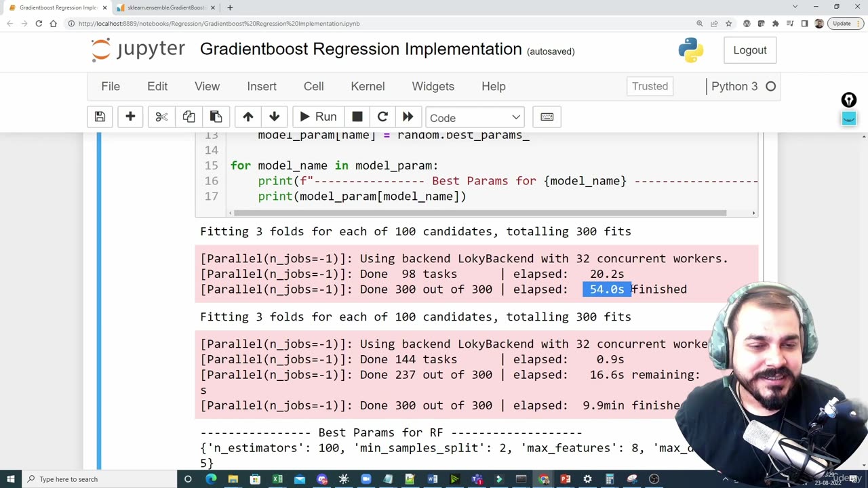868x488 pixels.
Task: Share this page from address bar
Action: [x=714, y=23]
